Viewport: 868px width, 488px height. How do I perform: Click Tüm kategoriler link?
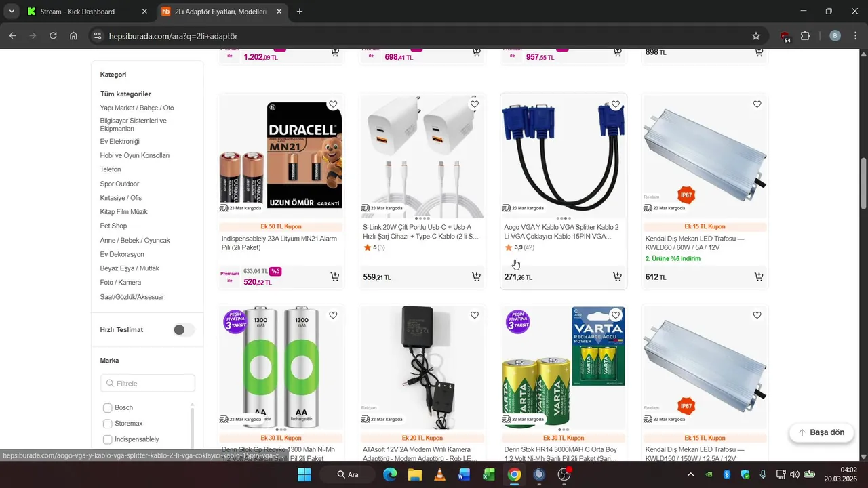click(125, 94)
